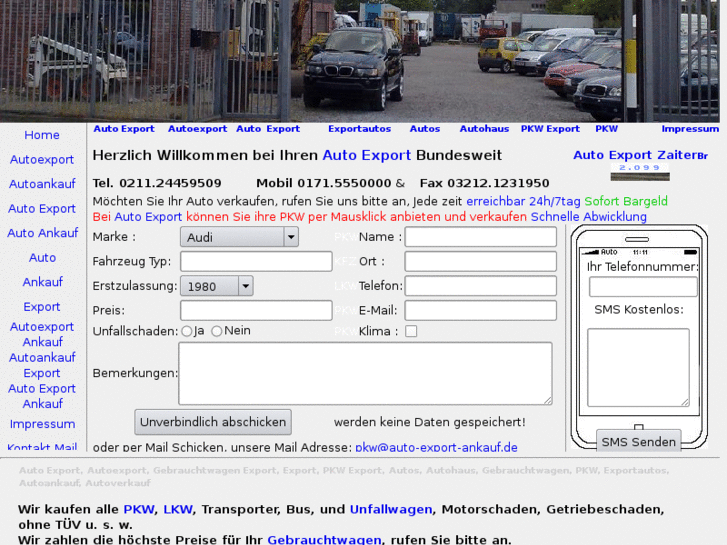The image size is (727, 545).
Task: Click the car lot header photo
Action: (x=359, y=61)
